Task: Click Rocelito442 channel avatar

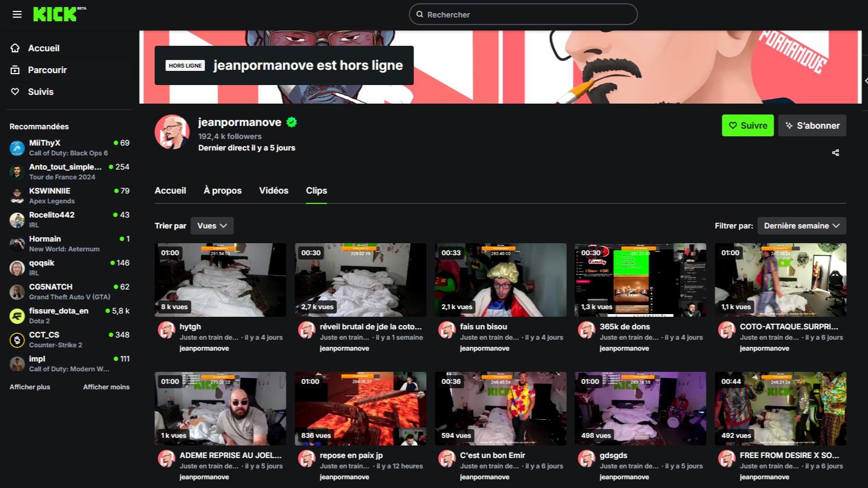Action: [17, 220]
